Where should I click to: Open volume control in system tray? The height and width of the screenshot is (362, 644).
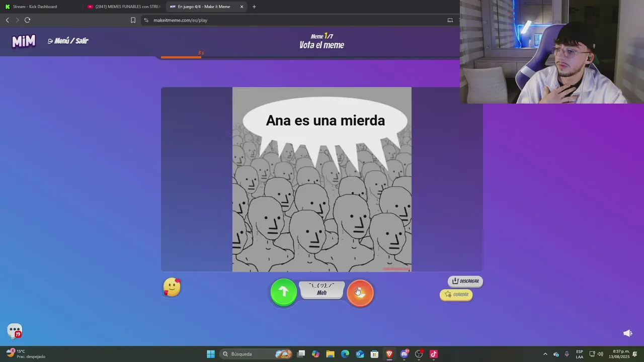tap(600, 354)
